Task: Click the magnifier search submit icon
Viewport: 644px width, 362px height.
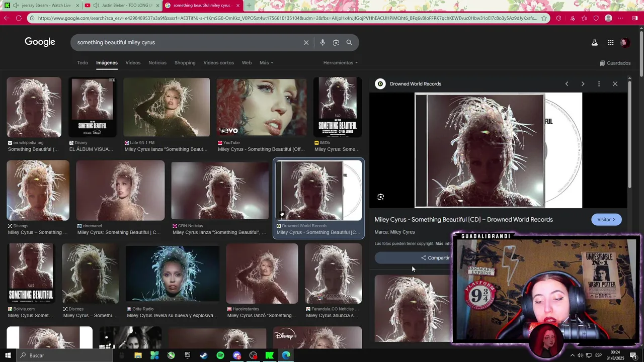Action: point(349,43)
